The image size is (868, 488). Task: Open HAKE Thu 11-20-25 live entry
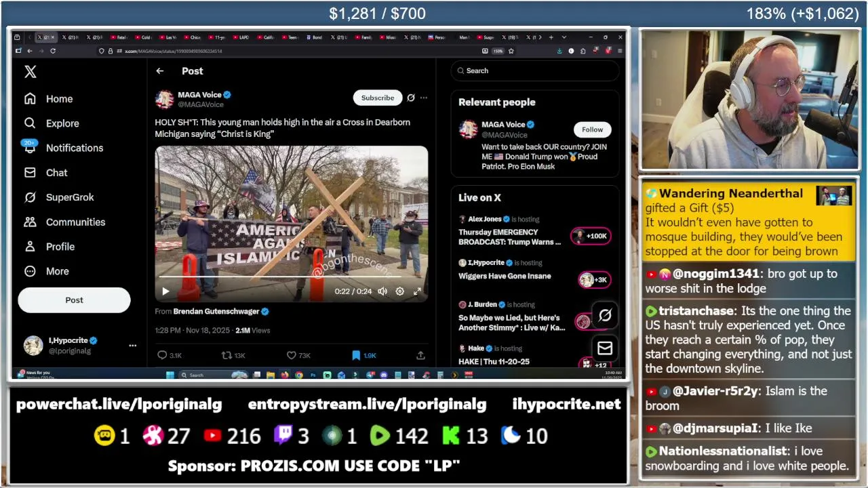coord(494,361)
